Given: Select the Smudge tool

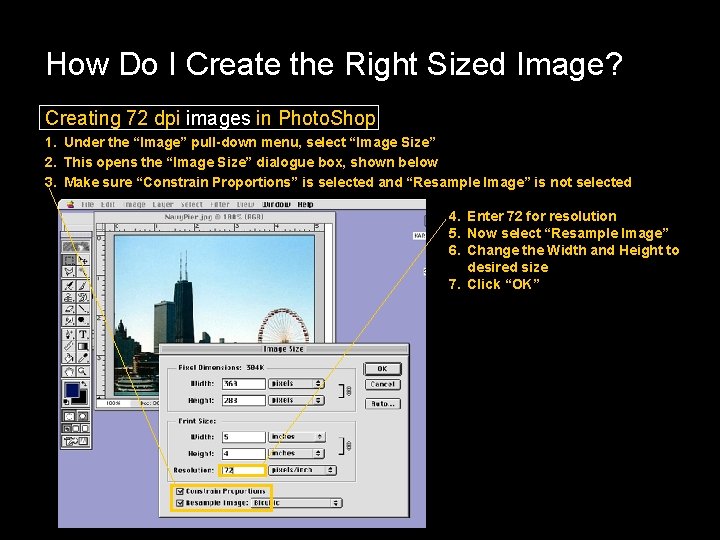Looking at the screenshot, I should point(69,321).
